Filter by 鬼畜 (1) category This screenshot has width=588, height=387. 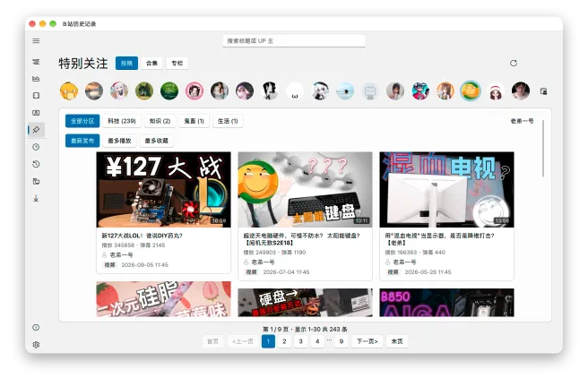[194, 121]
